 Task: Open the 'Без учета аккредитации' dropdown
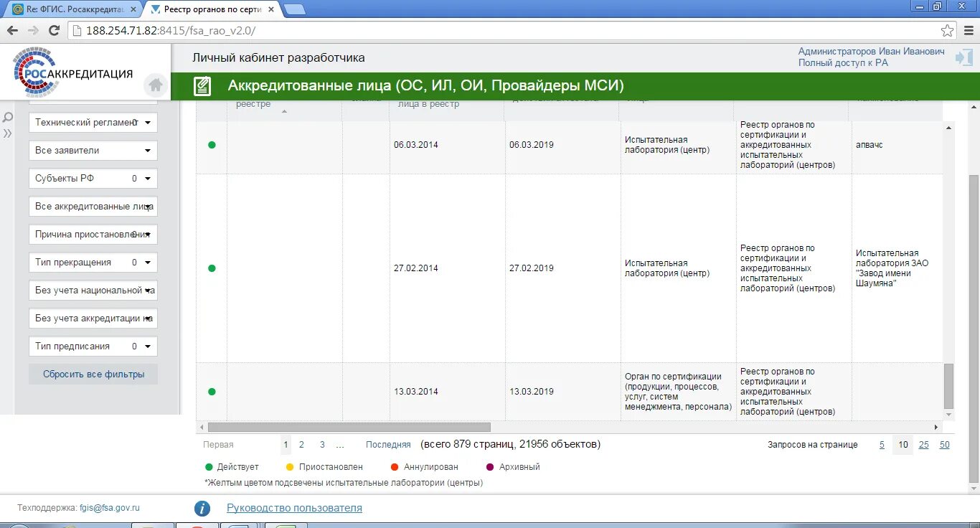(x=93, y=319)
